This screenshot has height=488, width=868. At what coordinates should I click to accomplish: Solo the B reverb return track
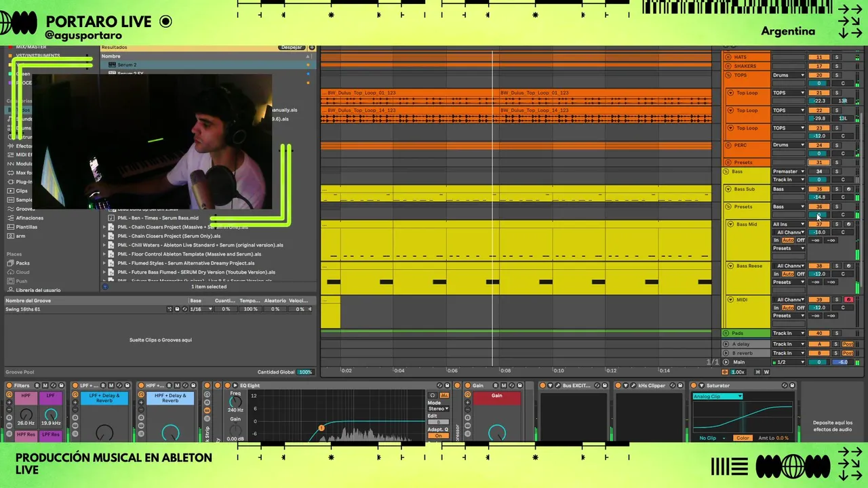(x=836, y=353)
